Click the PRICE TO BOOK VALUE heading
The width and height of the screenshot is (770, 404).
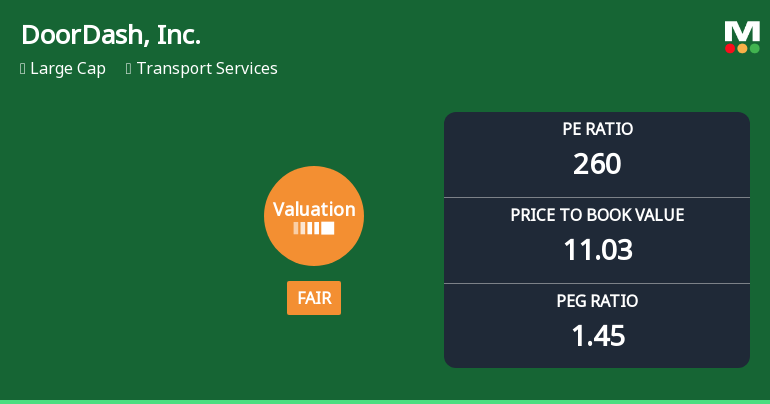597,215
